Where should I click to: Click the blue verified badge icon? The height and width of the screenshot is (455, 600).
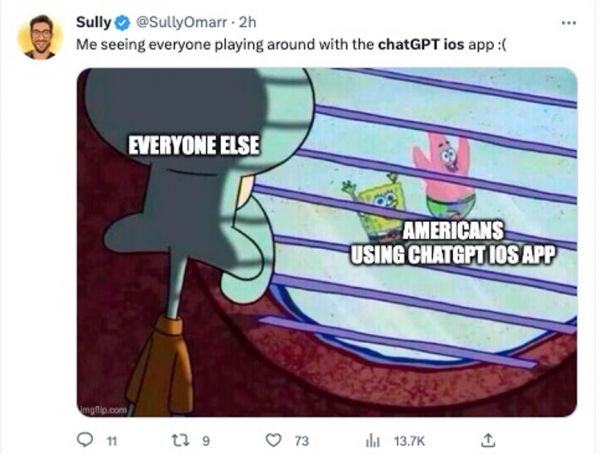coord(122,23)
